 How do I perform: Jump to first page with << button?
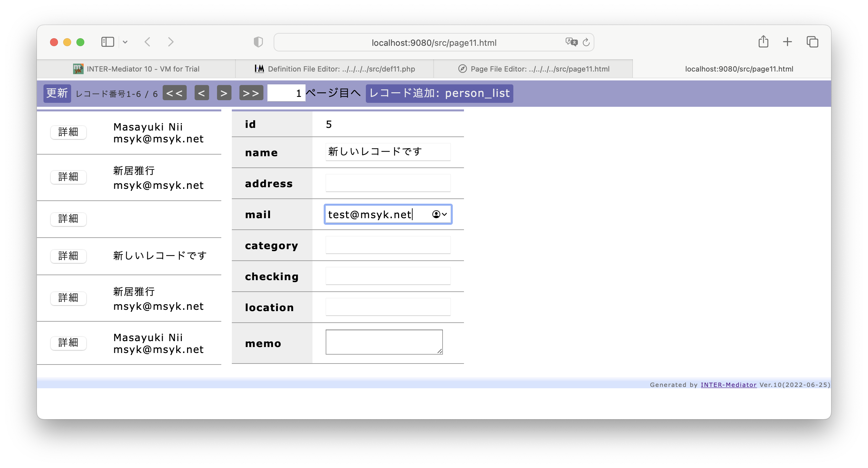click(175, 93)
